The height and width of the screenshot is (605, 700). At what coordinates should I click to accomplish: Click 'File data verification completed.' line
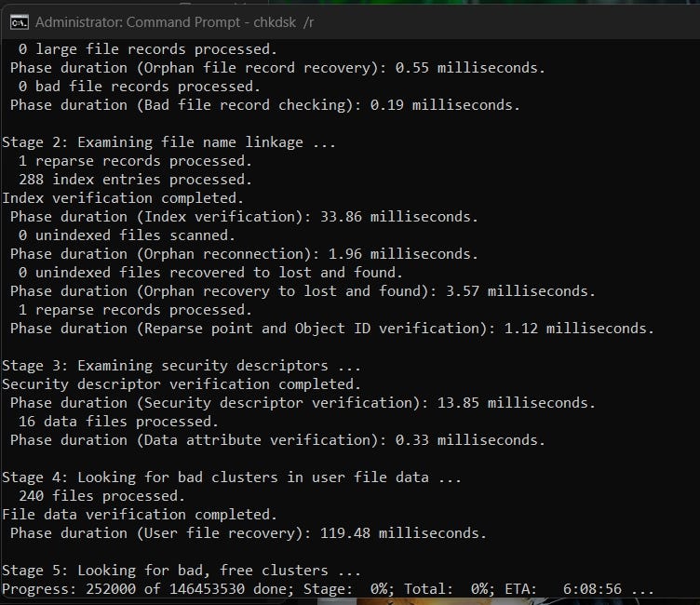[140, 515]
